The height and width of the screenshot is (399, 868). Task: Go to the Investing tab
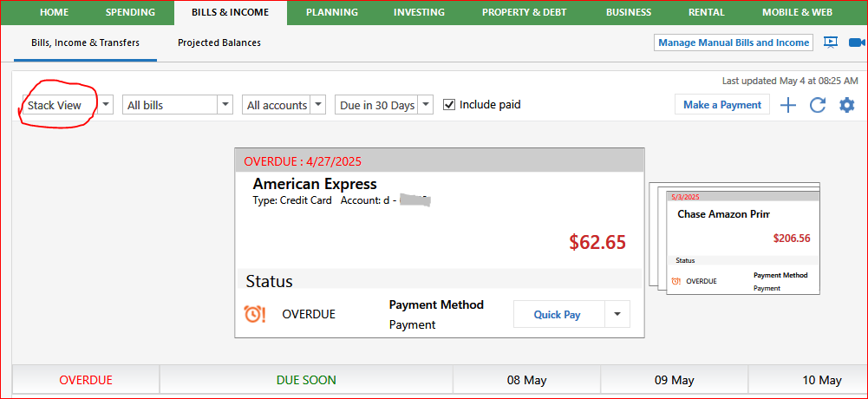coord(419,12)
